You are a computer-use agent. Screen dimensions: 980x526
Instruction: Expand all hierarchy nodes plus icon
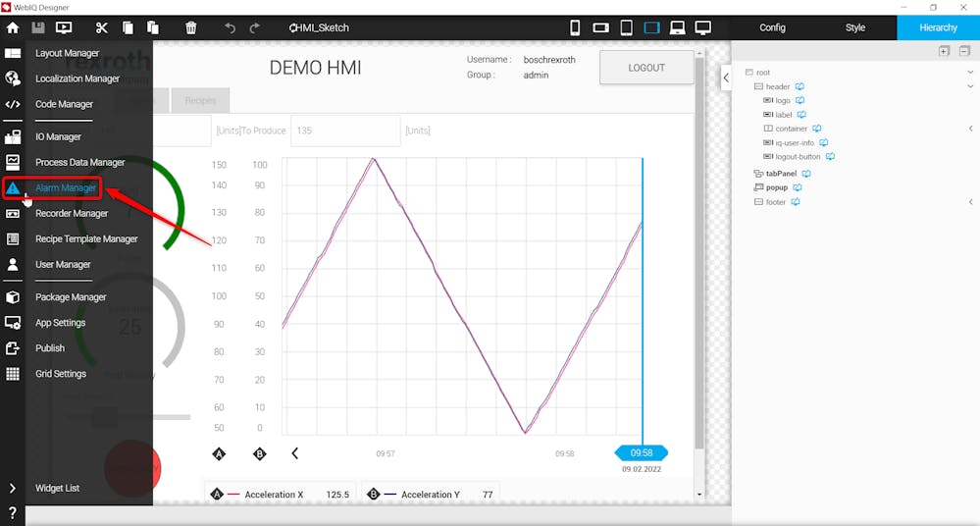coord(945,51)
